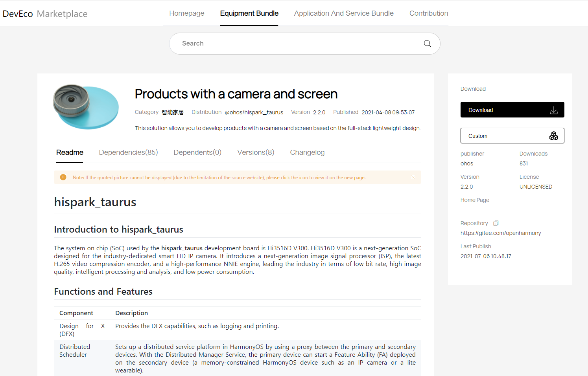The width and height of the screenshot is (588, 376).
Task: Click the black Download button
Action: pos(512,110)
